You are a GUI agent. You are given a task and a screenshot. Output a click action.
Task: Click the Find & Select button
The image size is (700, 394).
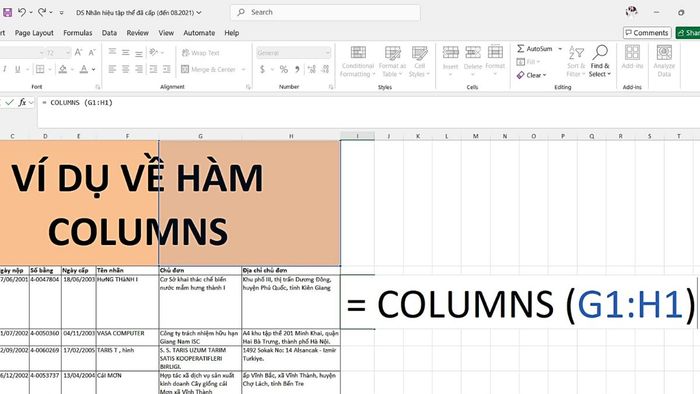[x=600, y=61]
